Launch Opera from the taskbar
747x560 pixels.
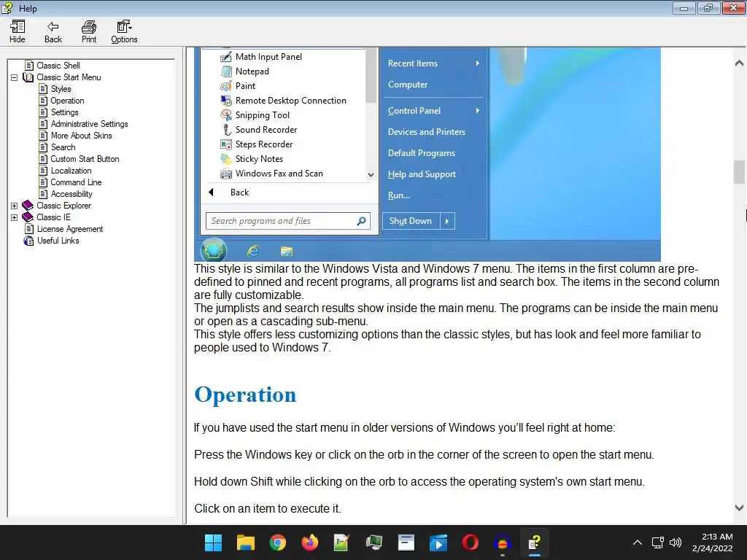(x=471, y=542)
